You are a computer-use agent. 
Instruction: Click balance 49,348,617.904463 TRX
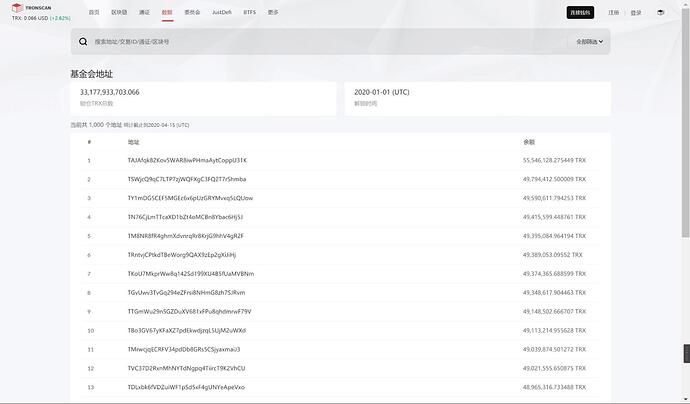click(x=554, y=293)
